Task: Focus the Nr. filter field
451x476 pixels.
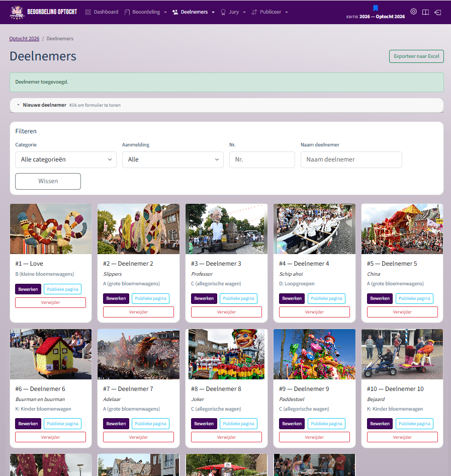Action: (x=262, y=160)
